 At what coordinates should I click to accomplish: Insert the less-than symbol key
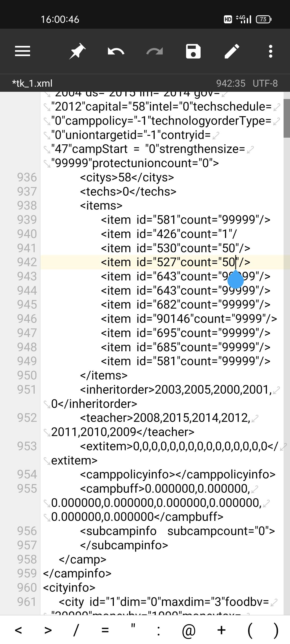(x=18, y=630)
